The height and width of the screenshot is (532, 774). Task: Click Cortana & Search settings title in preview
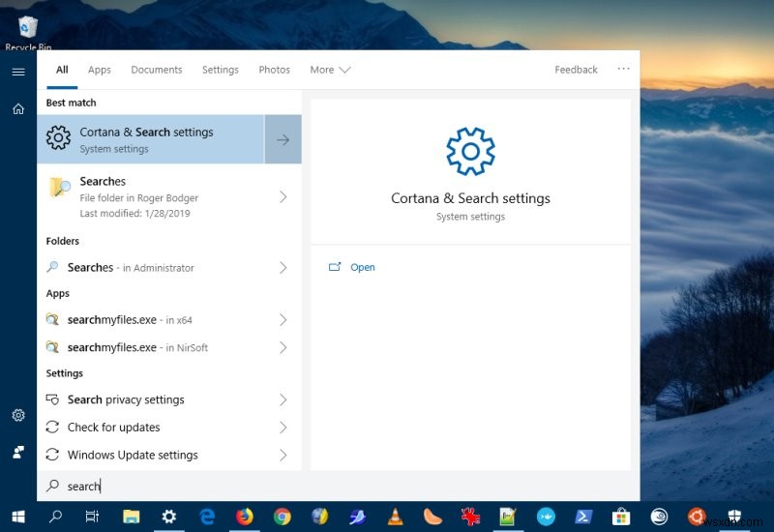click(x=470, y=198)
